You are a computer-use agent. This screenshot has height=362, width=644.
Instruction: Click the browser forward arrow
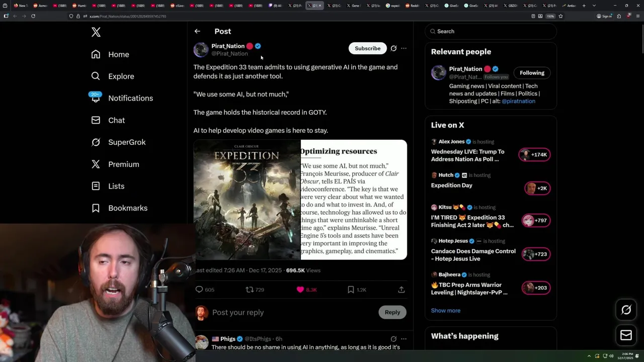pyautogui.click(x=24, y=16)
